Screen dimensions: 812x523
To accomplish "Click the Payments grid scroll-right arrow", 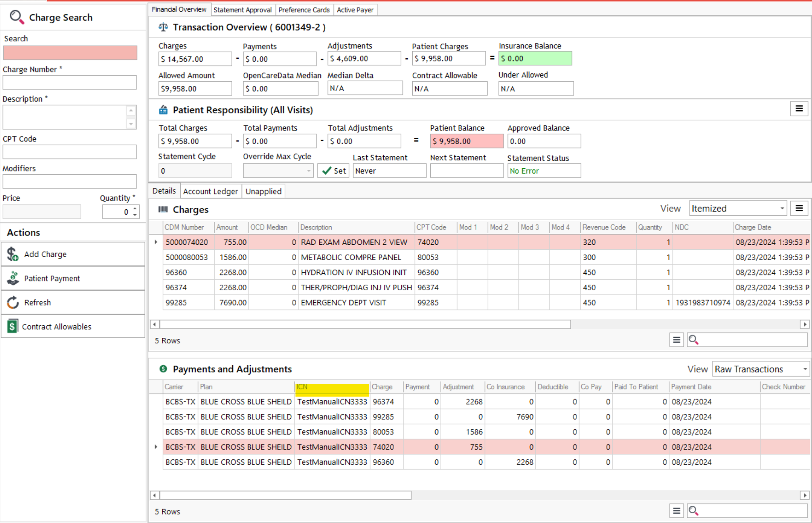I will click(x=804, y=495).
